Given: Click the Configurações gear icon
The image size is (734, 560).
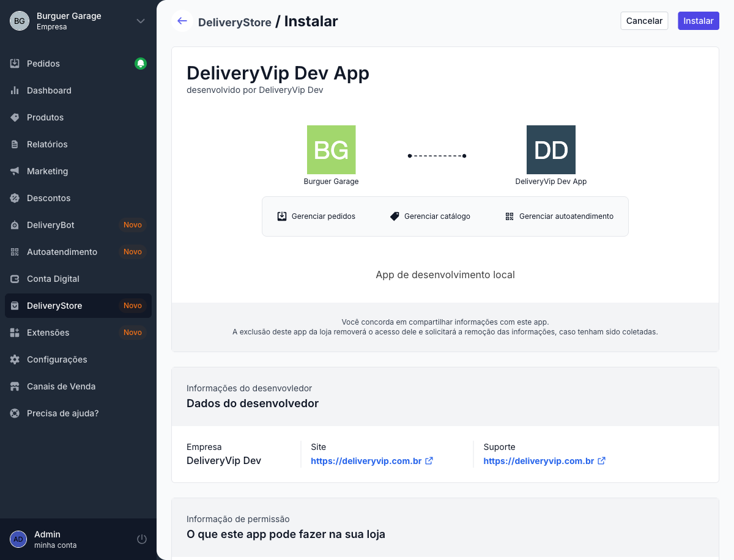Looking at the screenshot, I should 15,359.
